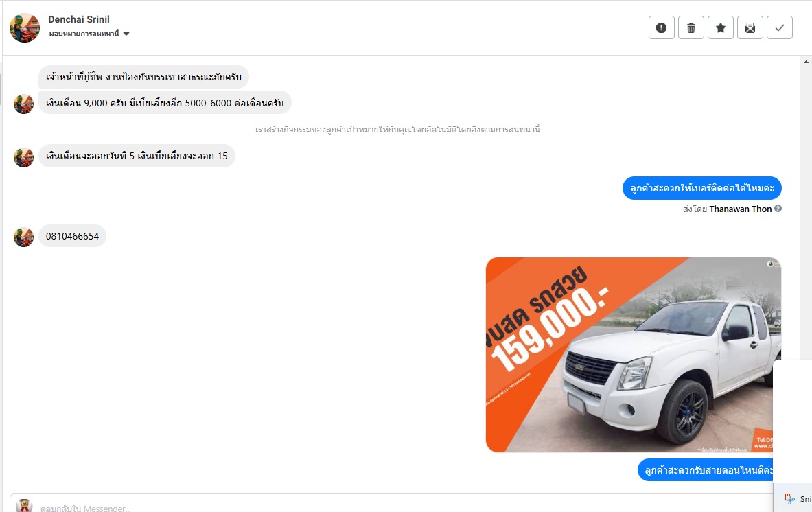Click avatar beside 0810466654 message
Viewport: 812px width, 512px height.
(23, 237)
